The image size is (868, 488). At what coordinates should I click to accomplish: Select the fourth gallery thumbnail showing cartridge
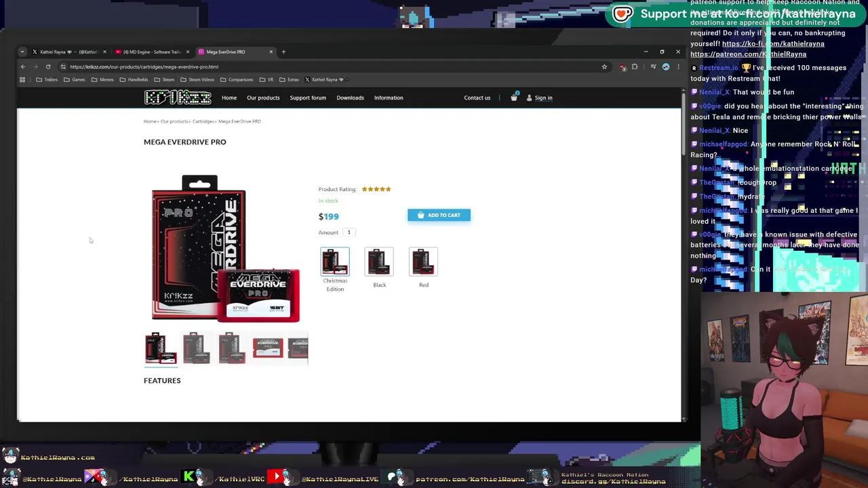[267, 348]
